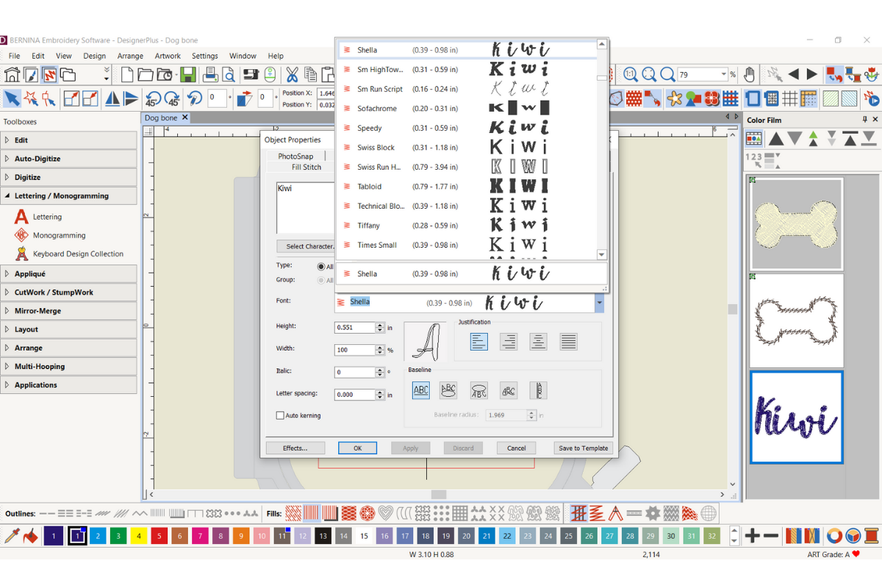Click the Show Grid icon
The height and width of the screenshot is (588, 882).
(789, 98)
